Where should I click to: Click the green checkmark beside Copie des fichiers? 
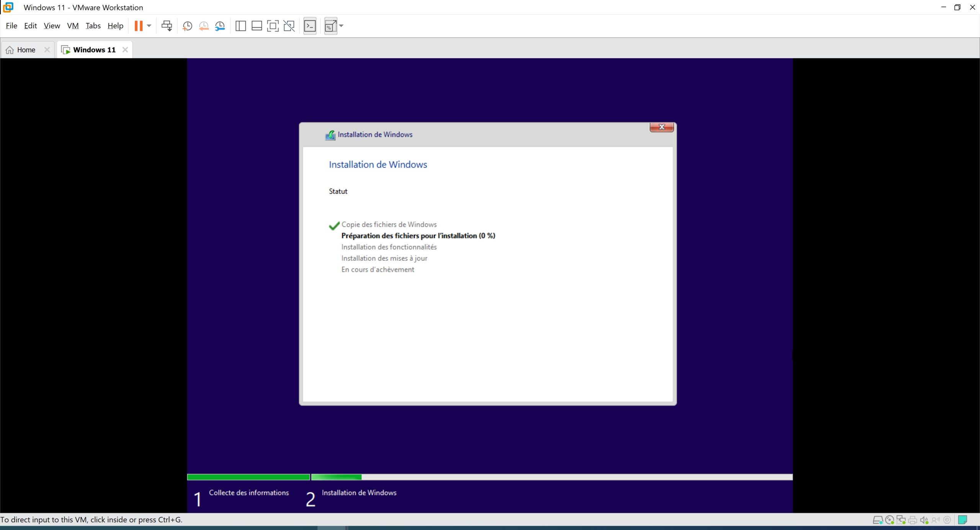point(334,226)
